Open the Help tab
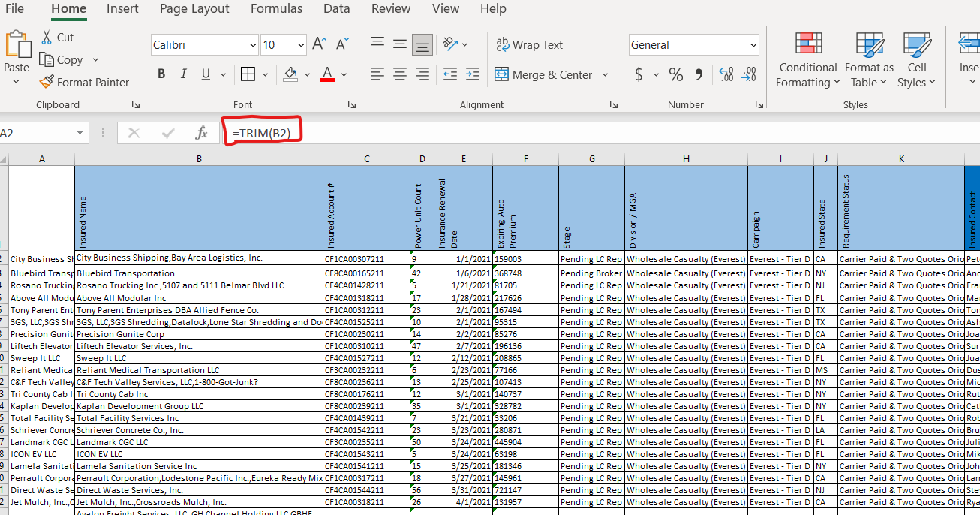980x515 pixels. pos(493,8)
